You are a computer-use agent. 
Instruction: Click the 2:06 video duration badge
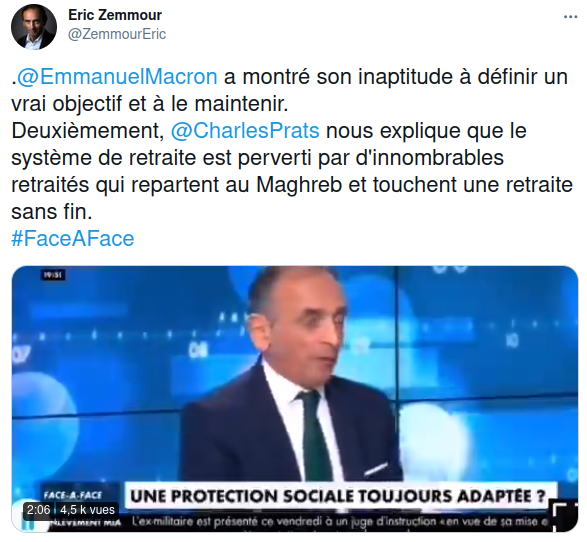38,509
